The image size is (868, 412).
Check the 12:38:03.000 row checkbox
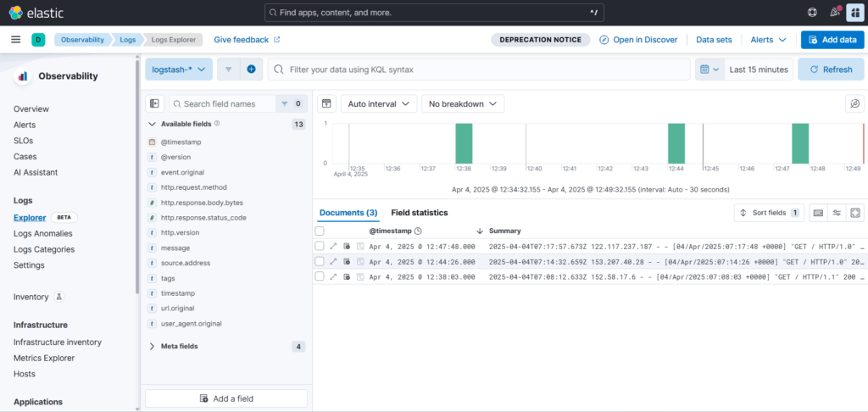320,277
